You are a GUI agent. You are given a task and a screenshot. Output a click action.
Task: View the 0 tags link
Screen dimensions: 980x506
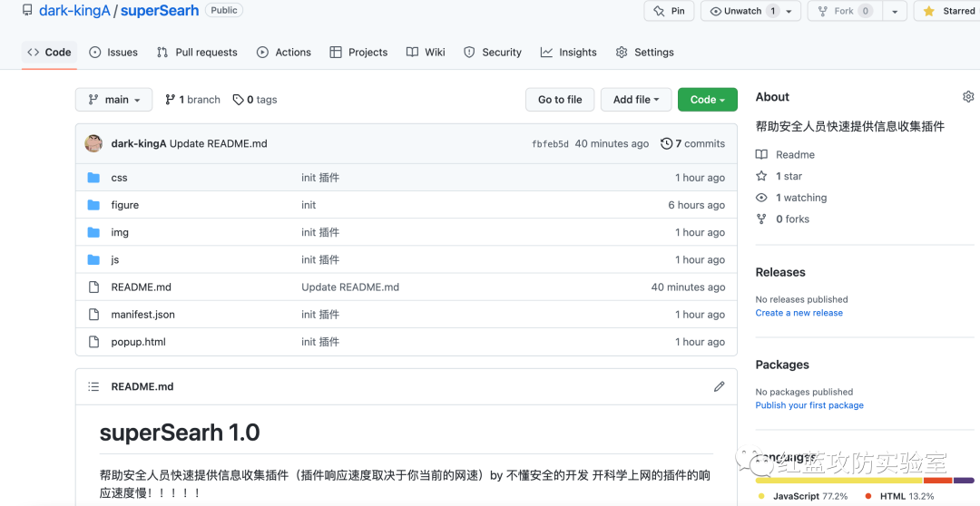(x=255, y=100)
